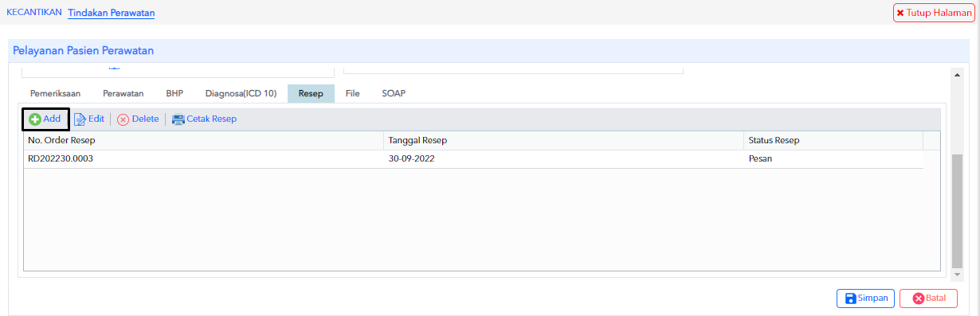
Task: Sort by Tanggal Resep column header
Action: [x=563, y=140]
